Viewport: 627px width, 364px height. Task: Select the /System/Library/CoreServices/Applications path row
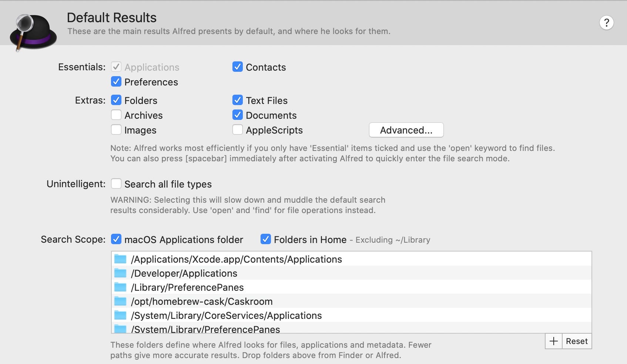351,315
